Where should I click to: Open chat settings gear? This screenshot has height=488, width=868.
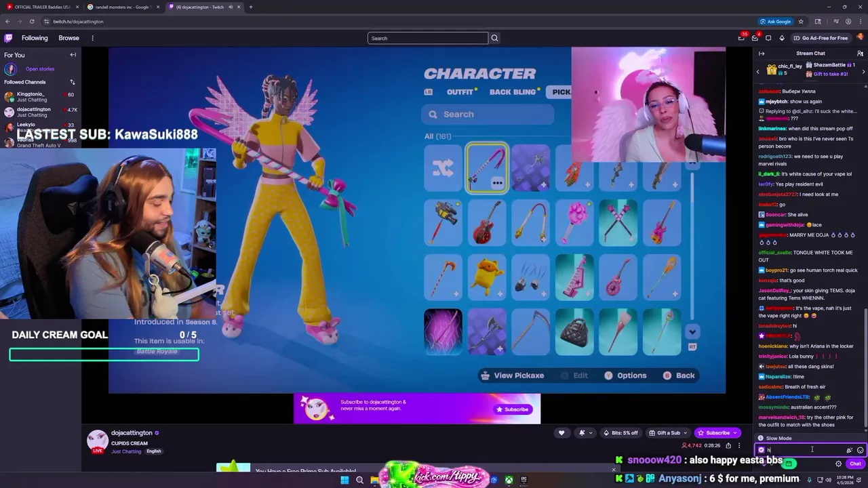pos(838,464)
